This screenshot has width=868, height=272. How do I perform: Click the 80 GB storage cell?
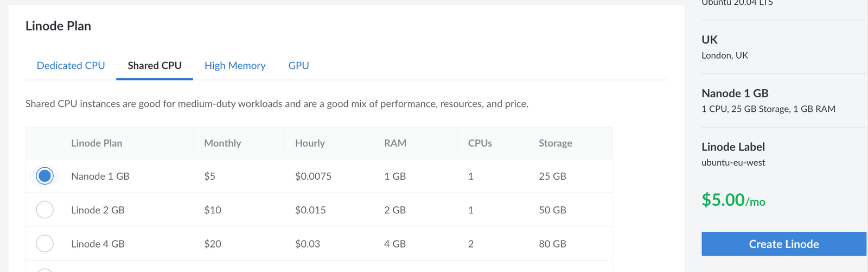point(552,244)
